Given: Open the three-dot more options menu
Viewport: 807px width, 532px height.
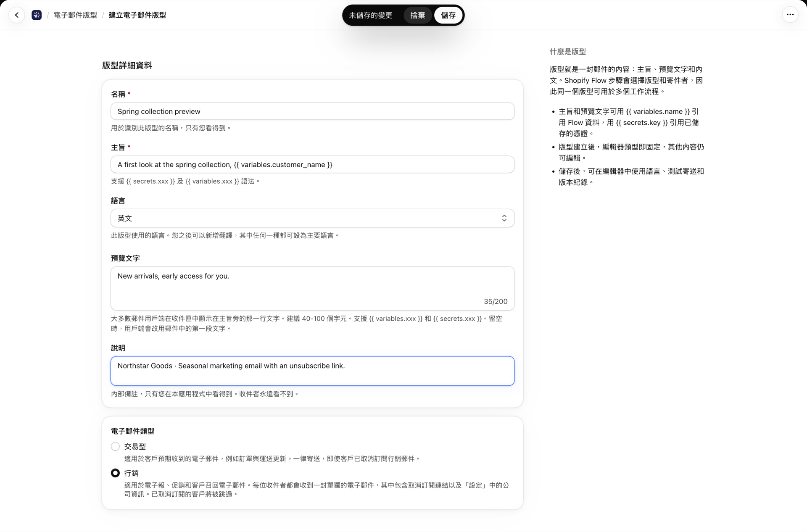Looking at the screenshot, I should point(790,15).
